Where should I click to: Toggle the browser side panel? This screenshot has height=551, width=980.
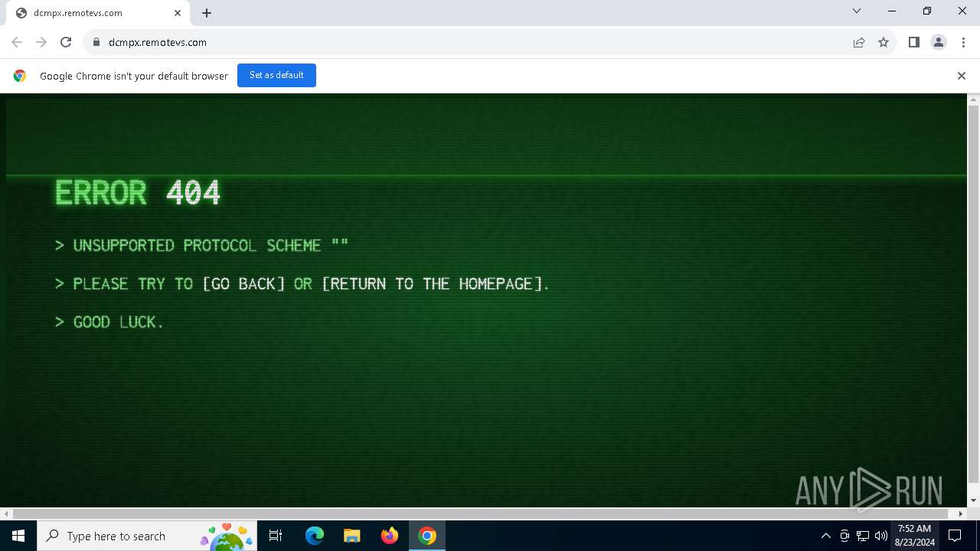pos(913,42)
